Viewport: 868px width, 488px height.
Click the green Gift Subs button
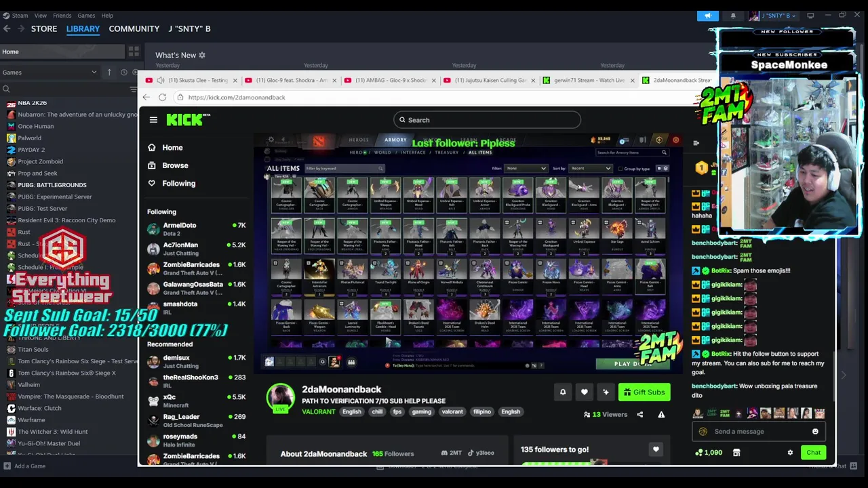[x=644, y=392]
